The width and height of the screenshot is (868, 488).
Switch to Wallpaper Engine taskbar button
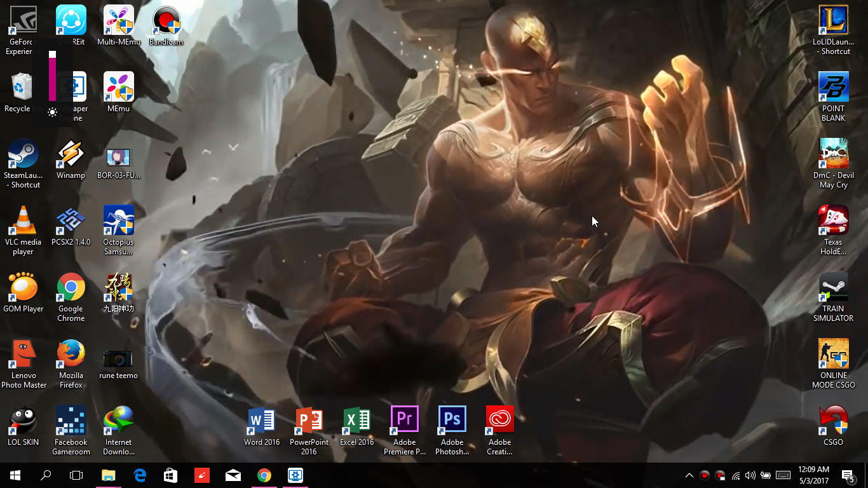[x=295, y=475]
